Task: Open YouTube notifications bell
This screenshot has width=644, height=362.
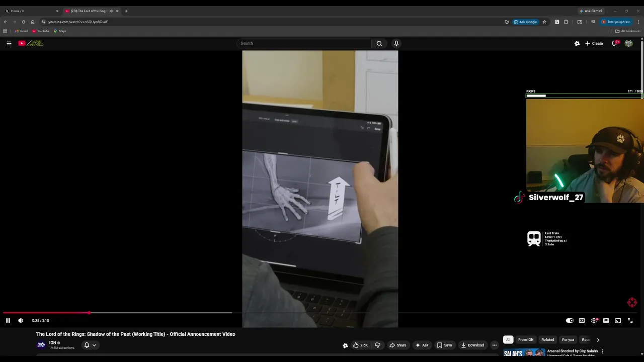Action: (x=614, y=43)
